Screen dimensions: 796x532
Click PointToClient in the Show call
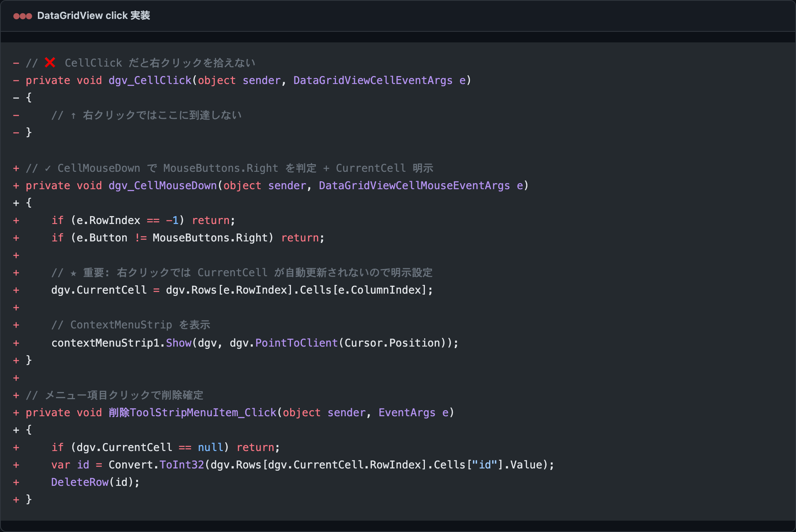[x=297, y=343]
